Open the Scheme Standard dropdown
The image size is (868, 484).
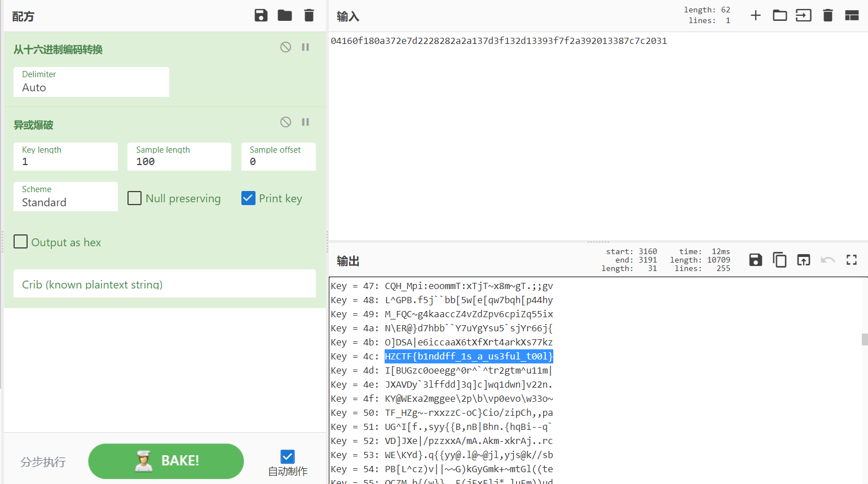tap(65, 197)
